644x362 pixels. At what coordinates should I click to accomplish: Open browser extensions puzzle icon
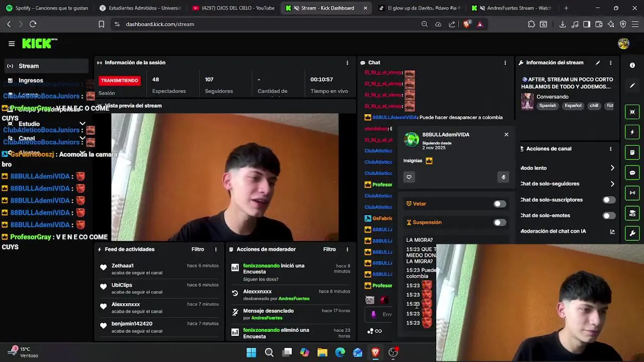[x=531, y=24]
